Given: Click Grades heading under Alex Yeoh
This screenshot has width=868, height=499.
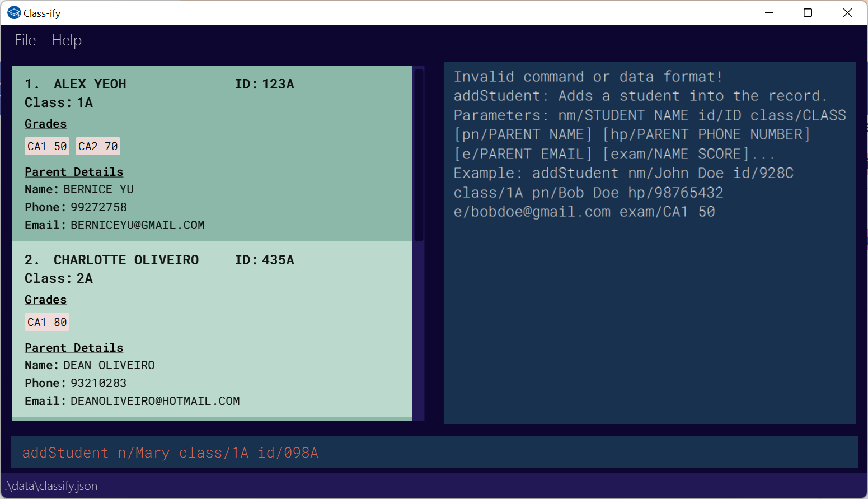Looking at the screenshot, I should [46, 124].
